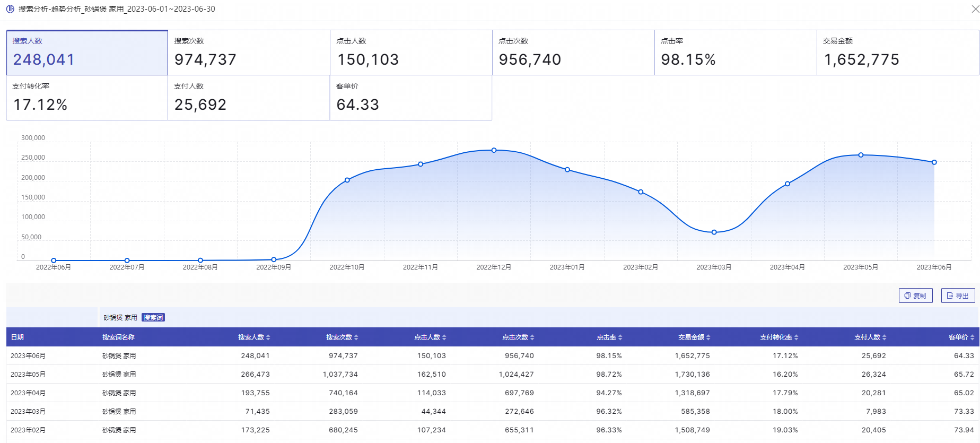The width and height of the screenshot is (980, 443).
Task: Click the 搜索词 tag next to 砂锅煲 家用
Action: click(x=153, y=318)
